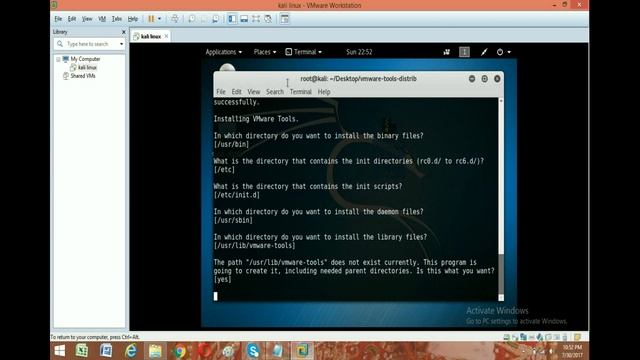Viewport: 640px width, 360px height.
Task: Click the Sun 22:52 clock
Action: (x=359, y=52)
